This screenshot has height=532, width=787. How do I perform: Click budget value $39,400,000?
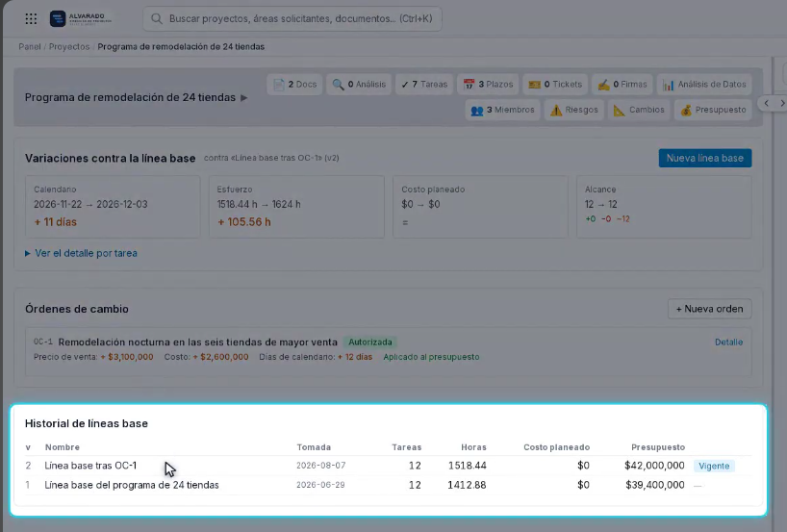tap(655, 485)
